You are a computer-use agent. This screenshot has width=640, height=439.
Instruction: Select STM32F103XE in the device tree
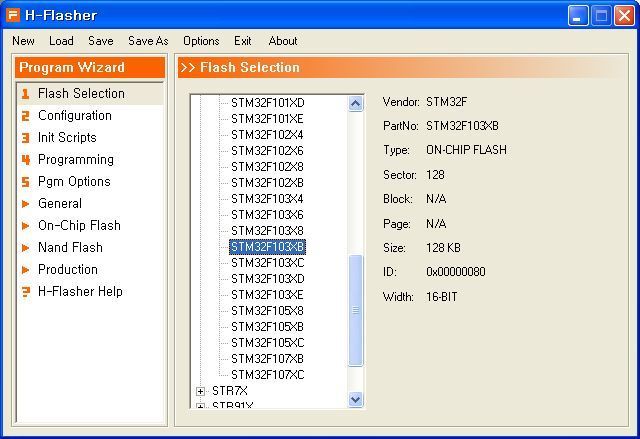[x=267, y=295]
